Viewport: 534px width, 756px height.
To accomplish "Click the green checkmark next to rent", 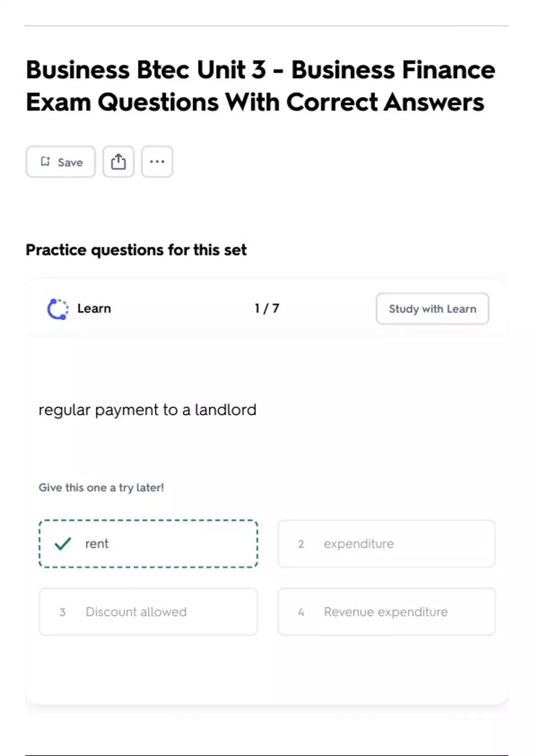I will point(63,543).
